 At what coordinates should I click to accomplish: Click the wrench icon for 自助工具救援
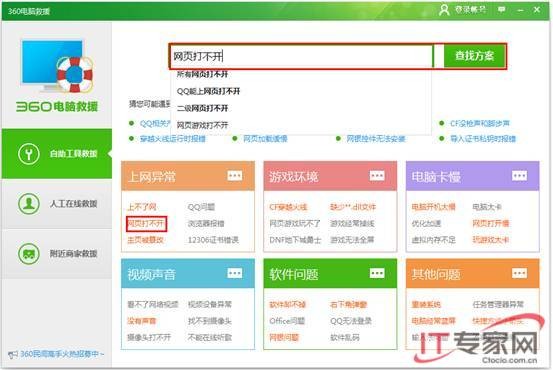pyautogui.click(x=29, y=154)
